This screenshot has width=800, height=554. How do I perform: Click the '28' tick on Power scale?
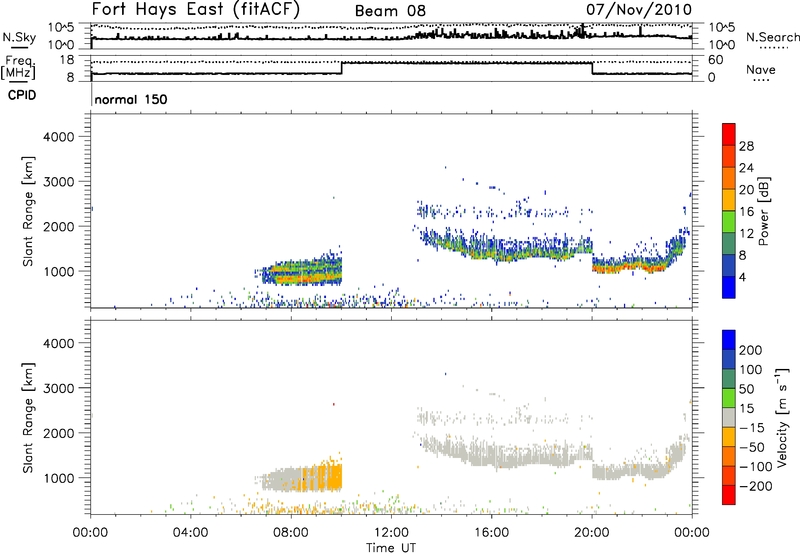746,146
